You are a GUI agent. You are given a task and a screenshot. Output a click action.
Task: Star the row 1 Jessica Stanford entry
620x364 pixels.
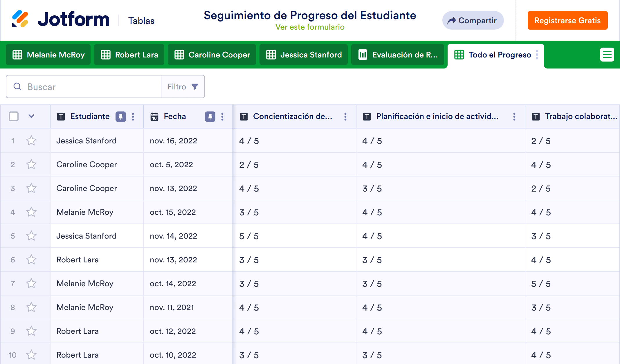[31, 141]
